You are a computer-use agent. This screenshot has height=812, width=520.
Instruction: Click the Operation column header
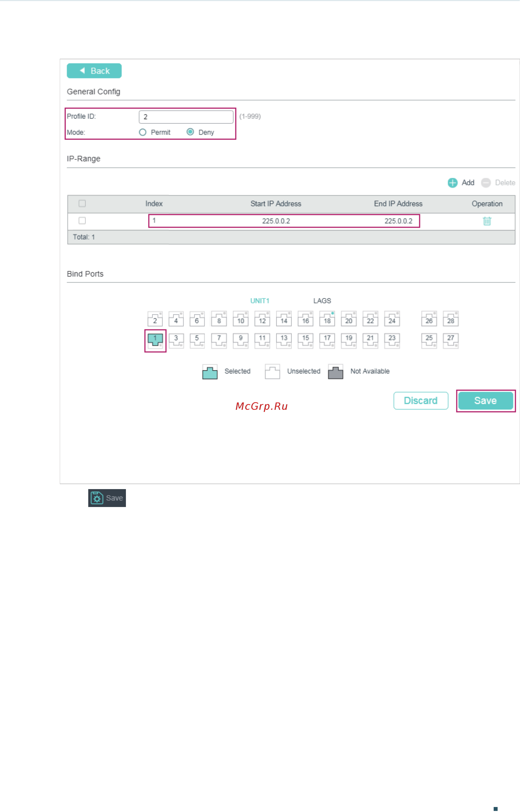pos(487,204)
